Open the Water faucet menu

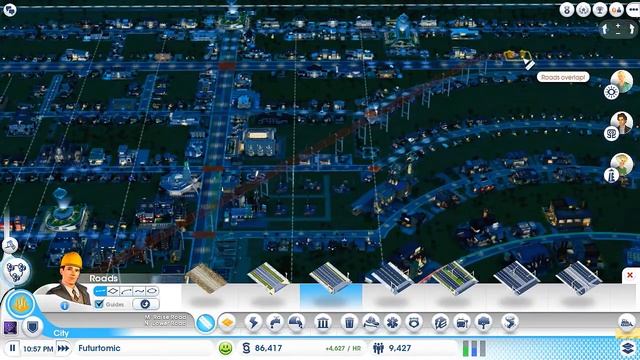pos(275,322)
